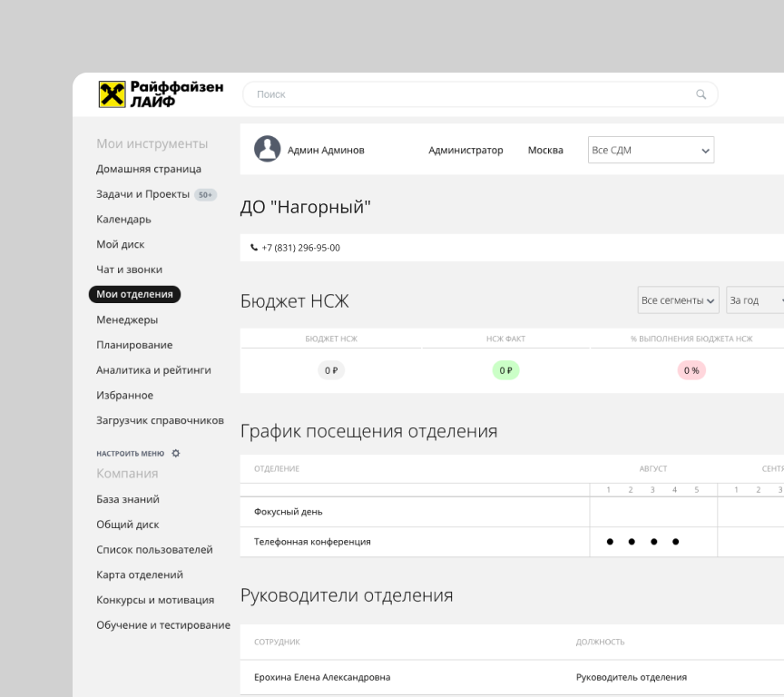Viewport: 784px width, 697px height.
Task: Click the 50+ badge on Задачи и Проекты
Action: (205, 194)
